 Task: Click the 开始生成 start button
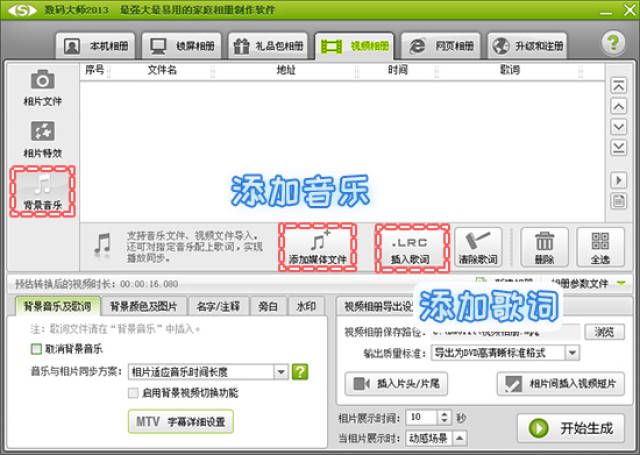click(571, 428)
